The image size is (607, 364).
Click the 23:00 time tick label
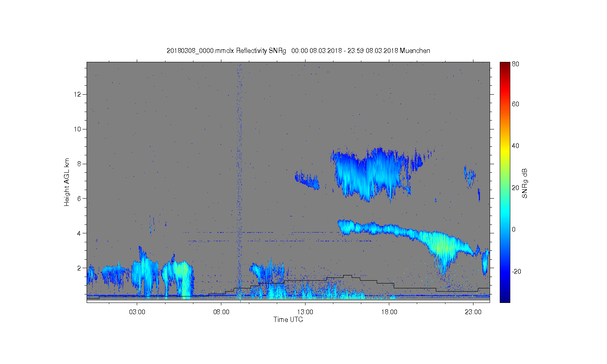[473, 312]
